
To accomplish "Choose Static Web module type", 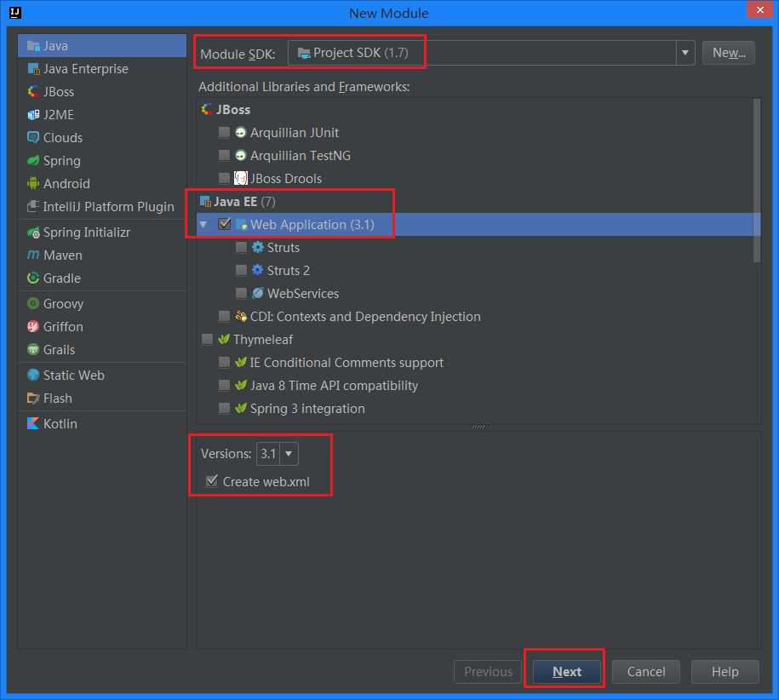I will [x=102, y=375].
